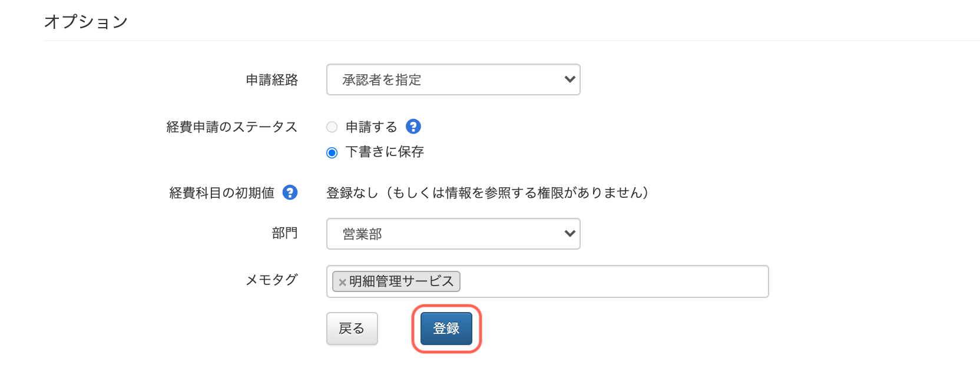Click the オプション section heading
Image resolution: width=980 pixels, height=378 pixels.
click(86, 22)
